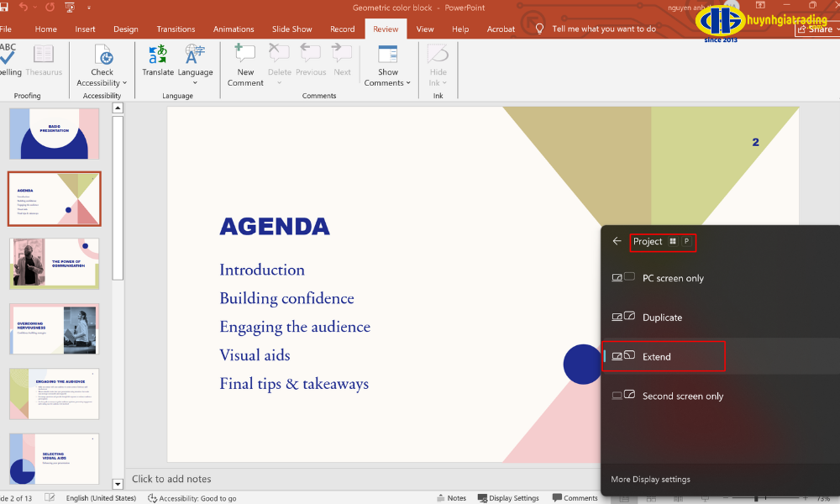Image resolution: width=840 pixels, height=504 pixels.
Task: Adjust the zoom slider in status bar
Action: click(x=756, y=498)
